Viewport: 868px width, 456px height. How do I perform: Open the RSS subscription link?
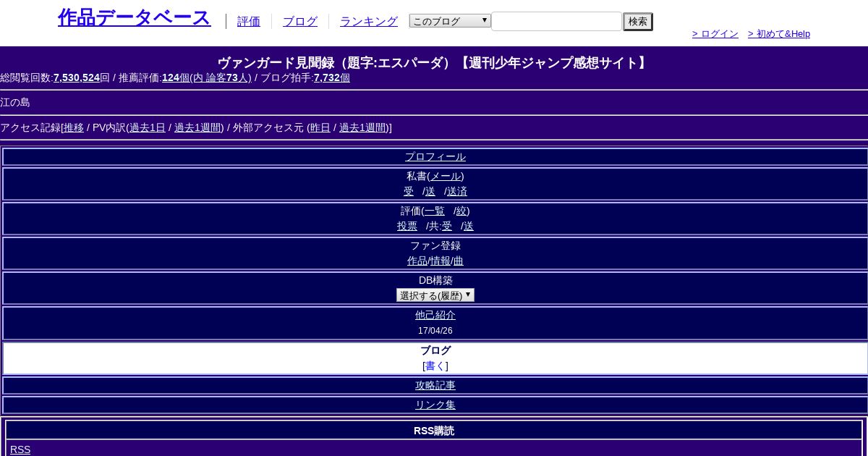tap(20, 449)
